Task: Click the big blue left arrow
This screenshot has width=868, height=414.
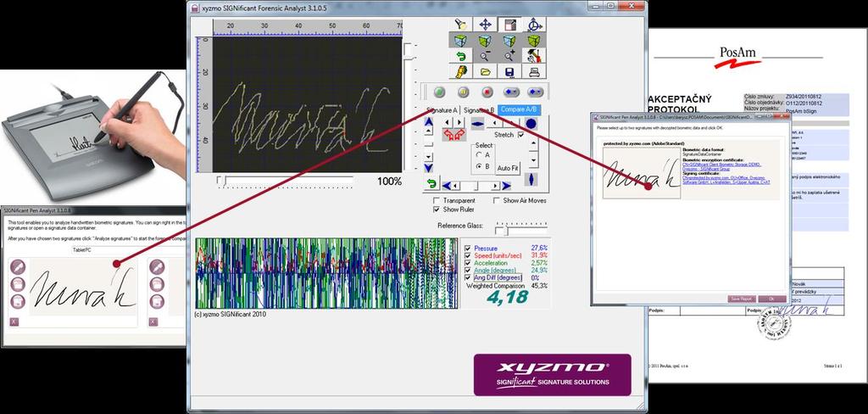Action: point(446,186)
